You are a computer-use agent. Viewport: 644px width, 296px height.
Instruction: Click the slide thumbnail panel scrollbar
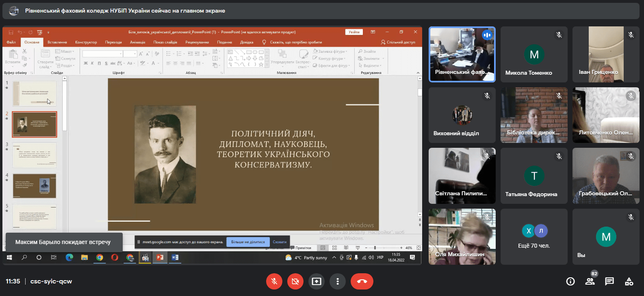(x=65, y=106)
